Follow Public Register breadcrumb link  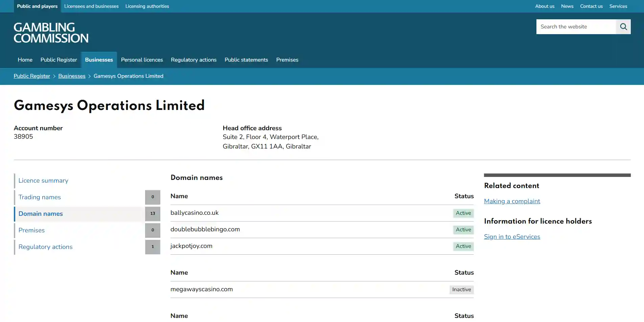(x=32, y=76)
